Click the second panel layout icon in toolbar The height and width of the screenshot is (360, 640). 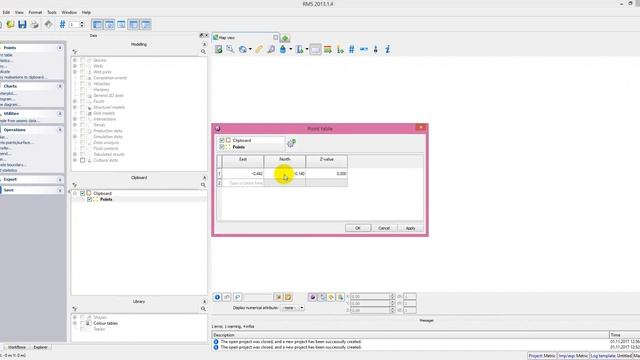click(x=109, y=24)
